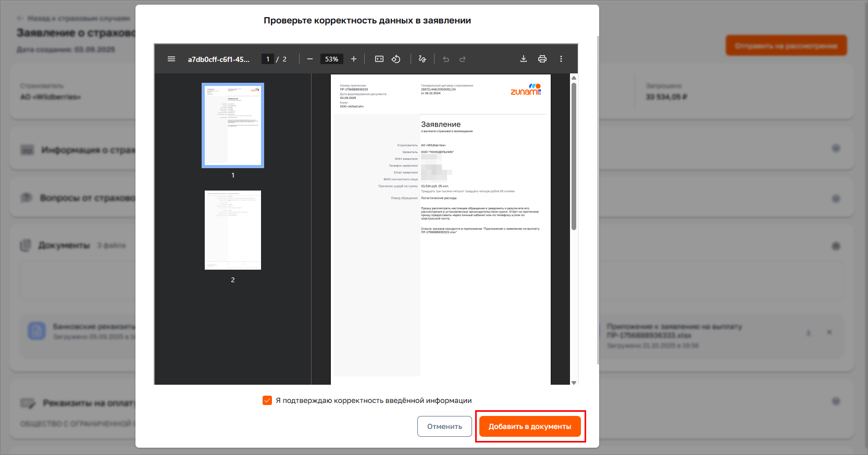Download the PDF document

(524, 59)
